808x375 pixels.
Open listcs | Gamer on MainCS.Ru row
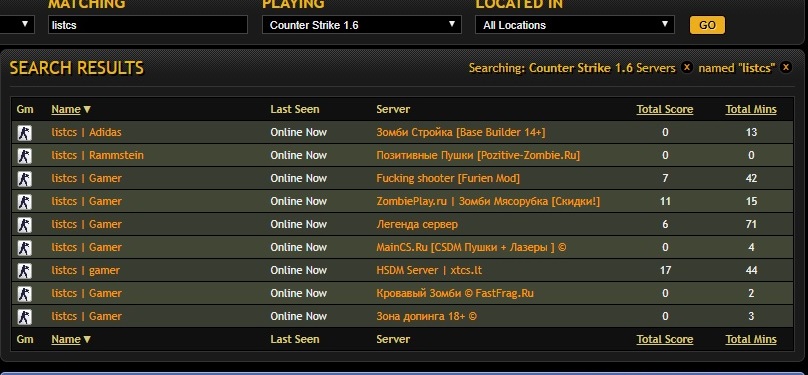pyautogui.click(x=87, y=247)
